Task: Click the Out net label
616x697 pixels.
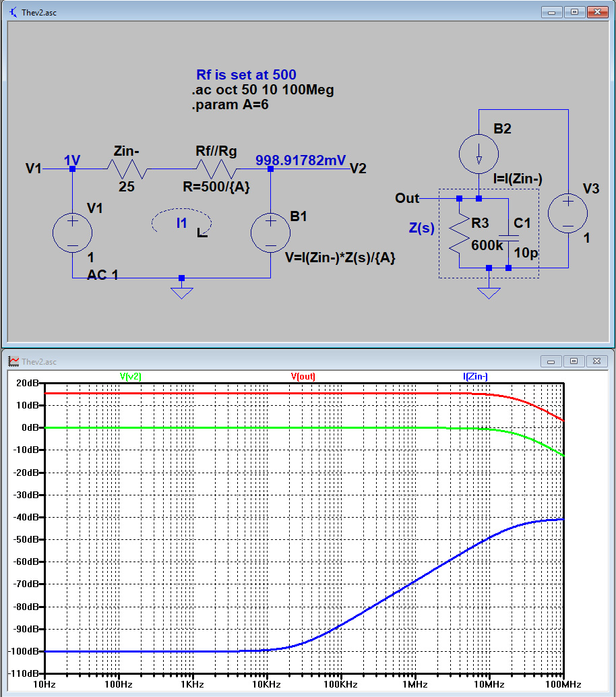Action: point(407,198)
